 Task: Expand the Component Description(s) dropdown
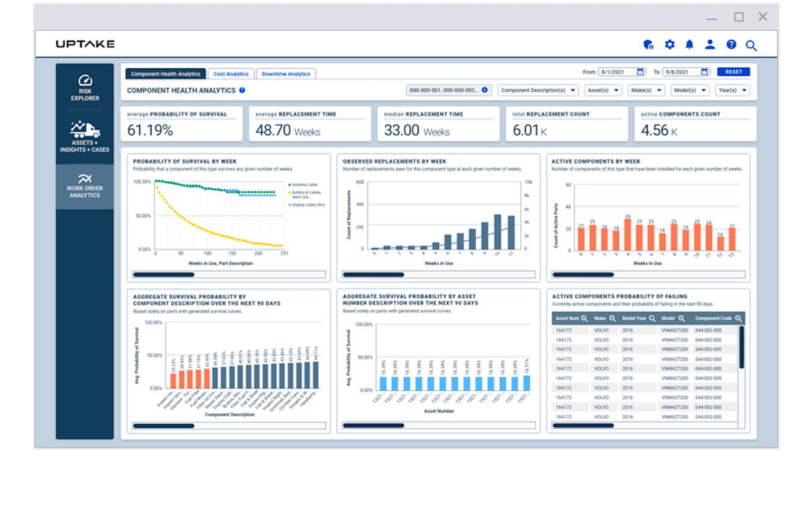(x=538, y=90)
